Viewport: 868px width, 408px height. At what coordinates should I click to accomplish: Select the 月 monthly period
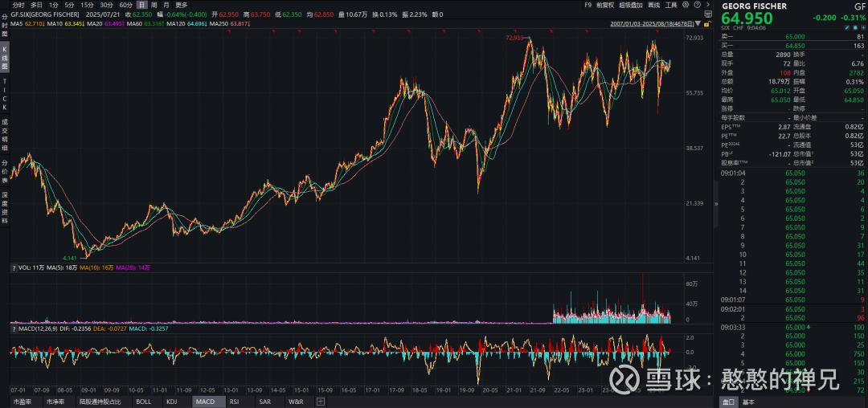tap(166, 5)
